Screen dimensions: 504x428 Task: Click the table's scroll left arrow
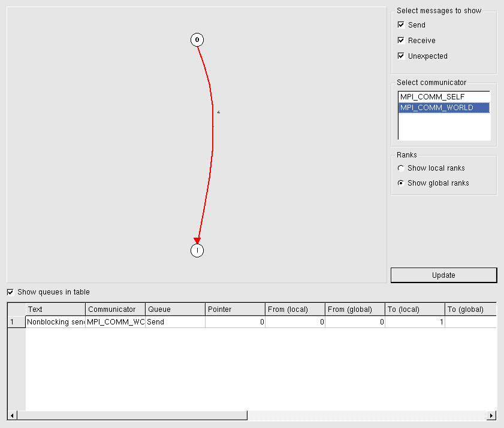click(12, 415)
